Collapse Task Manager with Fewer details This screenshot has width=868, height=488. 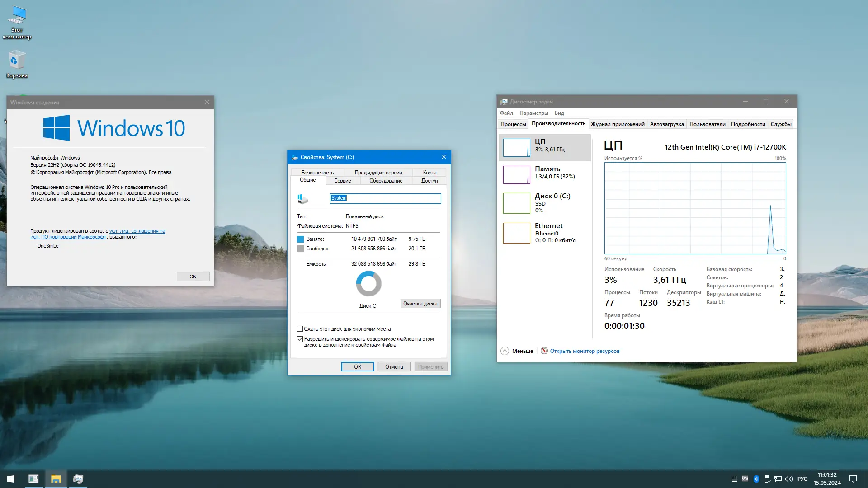(517, 351)
